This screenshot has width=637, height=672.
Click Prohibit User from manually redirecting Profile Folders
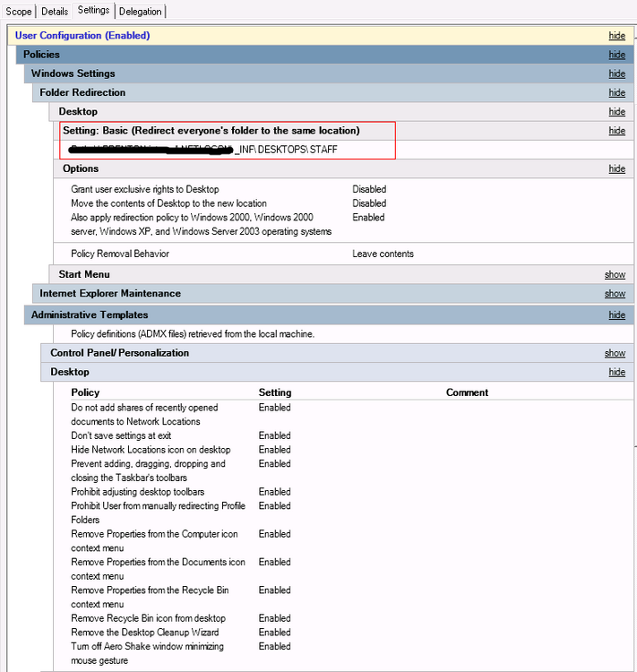[159, 513]
